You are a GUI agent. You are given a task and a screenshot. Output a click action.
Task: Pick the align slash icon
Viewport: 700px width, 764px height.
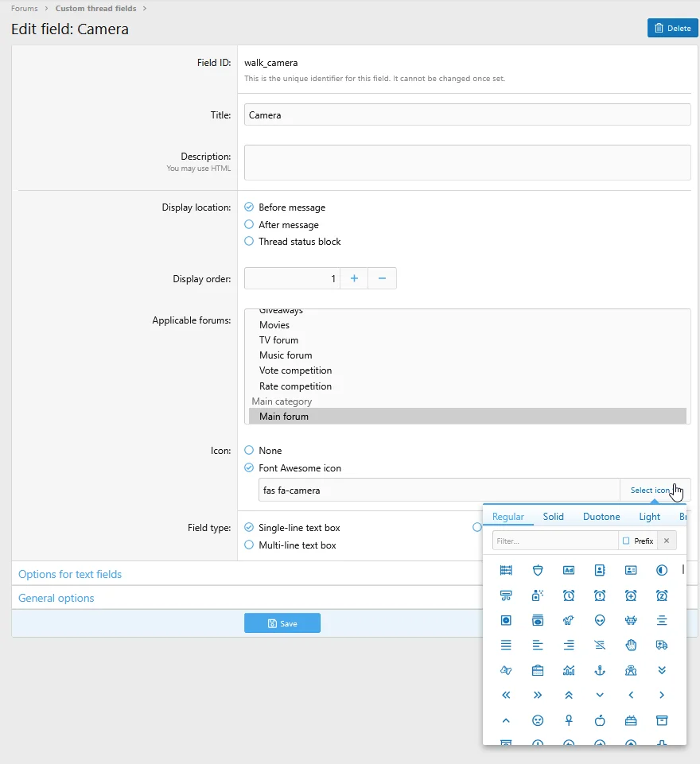tap(600, 645)
